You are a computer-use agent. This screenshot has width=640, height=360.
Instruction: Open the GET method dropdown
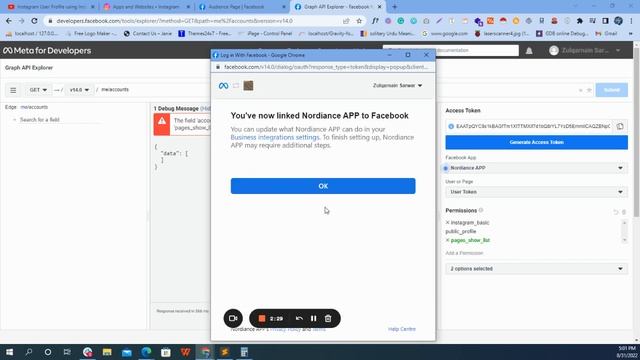pyautogui.click(x=38, y=90)
